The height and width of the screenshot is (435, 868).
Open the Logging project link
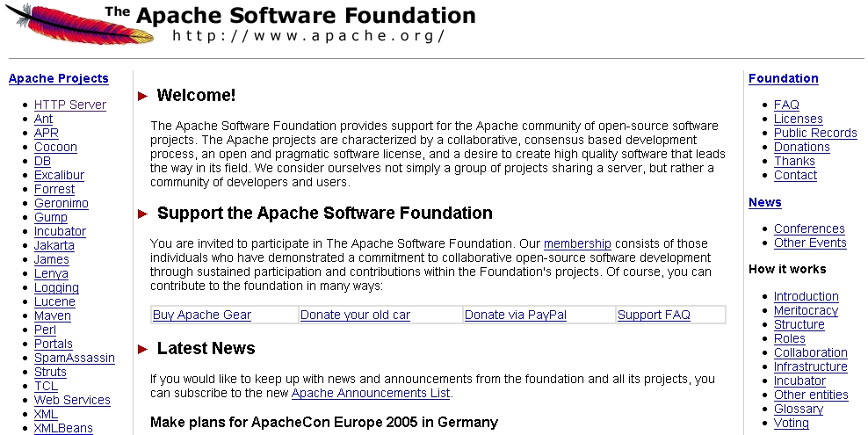click(x=56, y=287)
